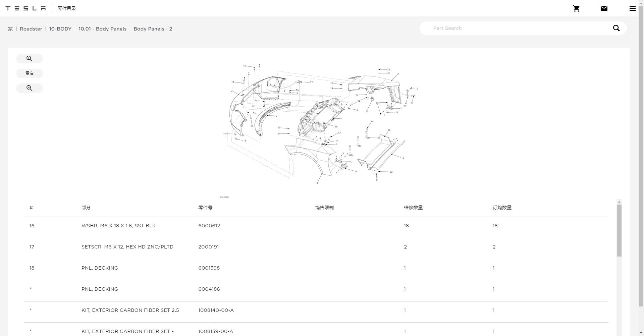
Task: Click the search magnifier icon in the search bar
Action: coord(616,28)
